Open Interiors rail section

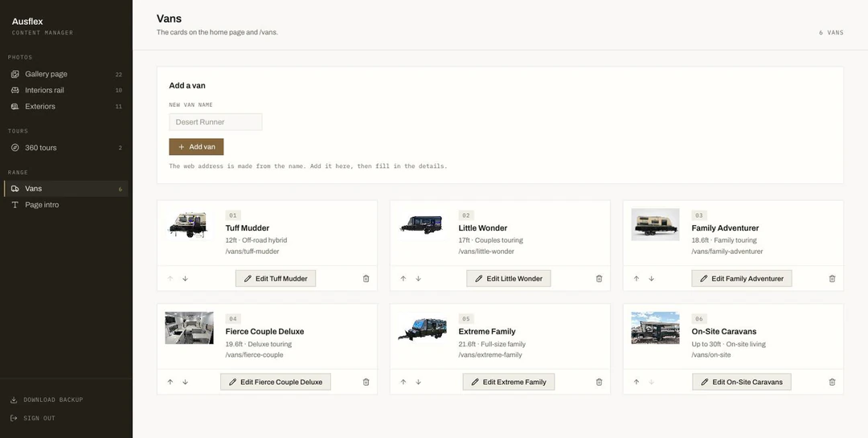(66, 90)
